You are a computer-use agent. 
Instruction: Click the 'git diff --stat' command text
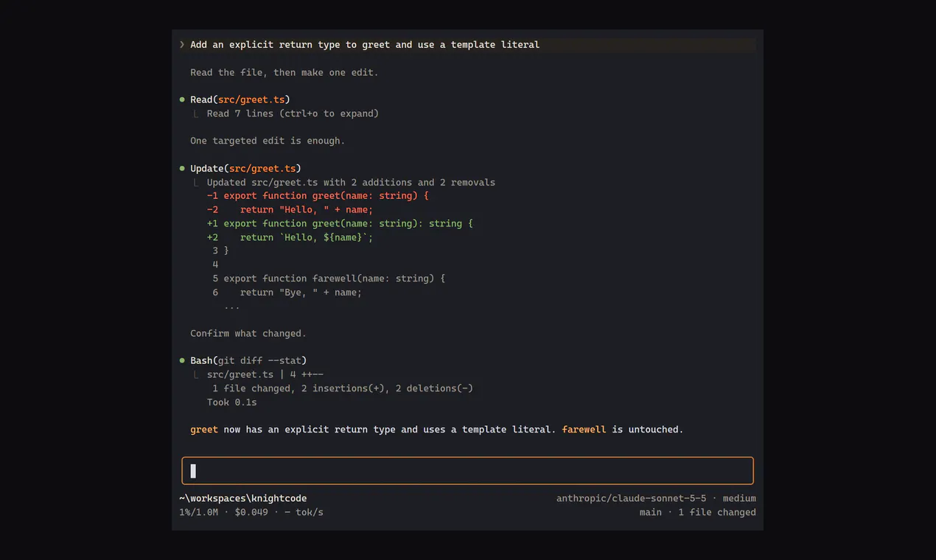(259, 361)
